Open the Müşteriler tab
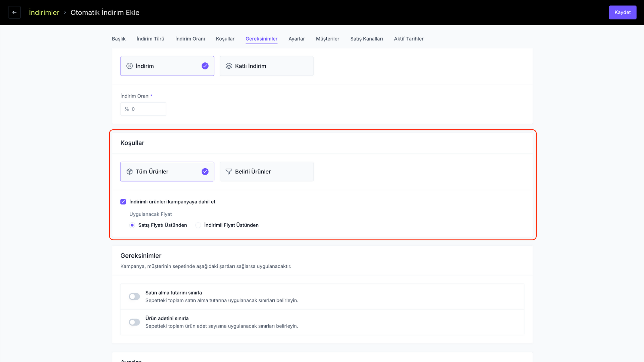 pos(327,39)
